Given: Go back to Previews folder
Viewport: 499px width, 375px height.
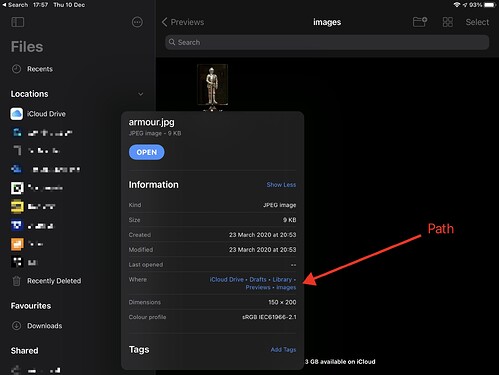Looking at the screenshot, I should pyautogui.click(x=183, y=22).
